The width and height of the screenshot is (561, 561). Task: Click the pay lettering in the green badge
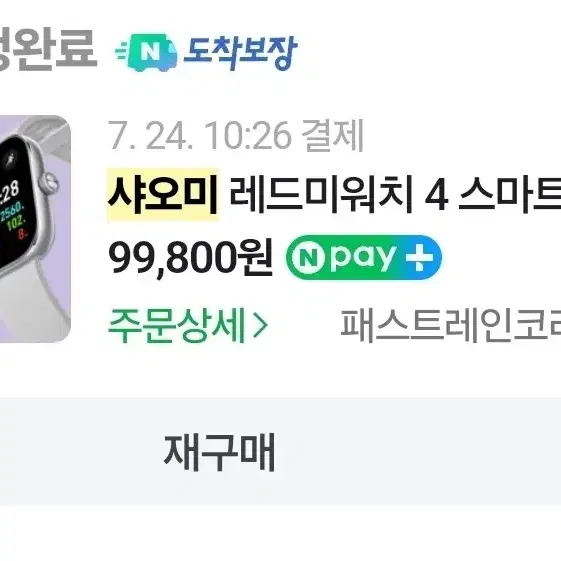363,259
